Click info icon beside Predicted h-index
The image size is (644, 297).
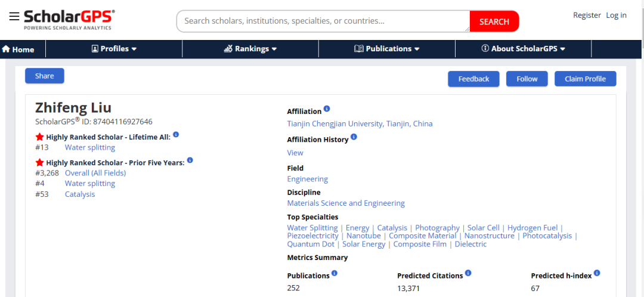[597, 273]
